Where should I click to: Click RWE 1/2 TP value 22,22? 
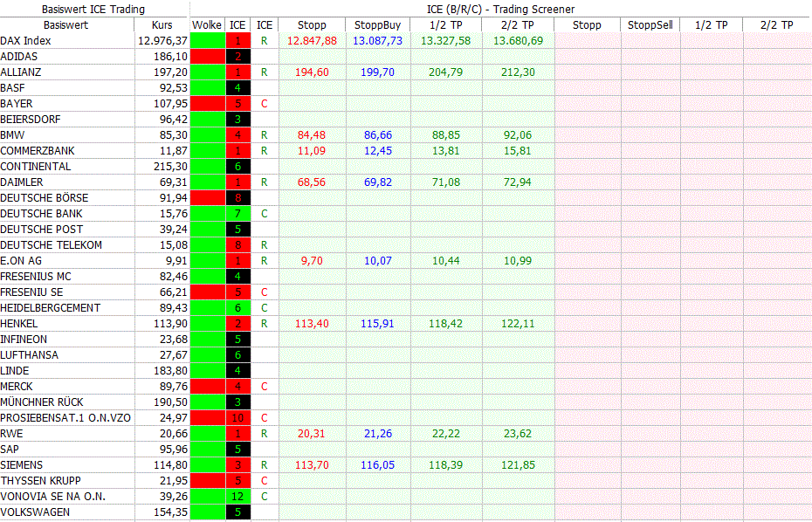[445, 434]
